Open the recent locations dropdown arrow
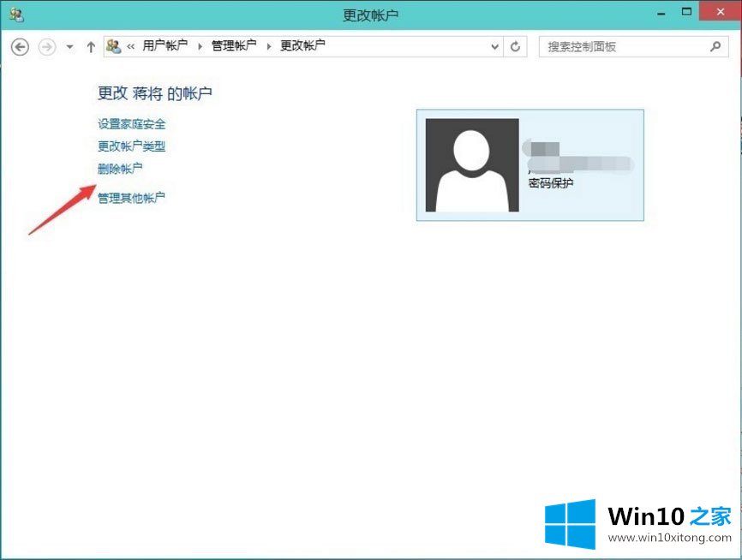This screenshot has height=560, width=742. click(x=70, y=47)
